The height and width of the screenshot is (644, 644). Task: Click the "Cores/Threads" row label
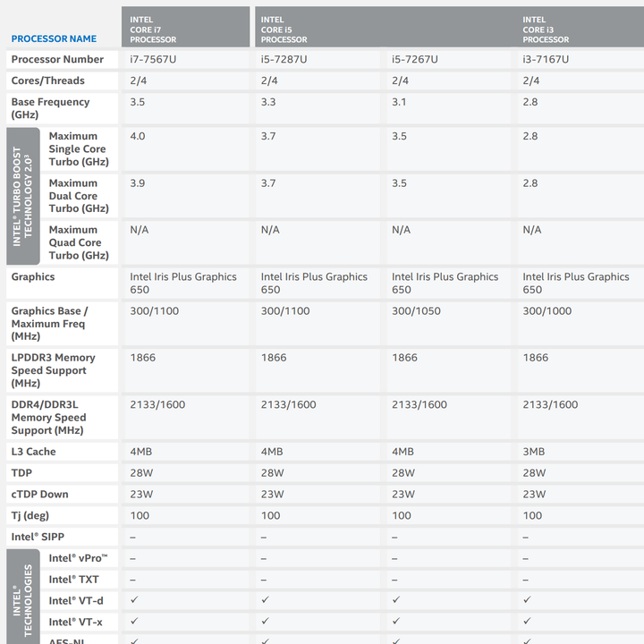point(47,80)
